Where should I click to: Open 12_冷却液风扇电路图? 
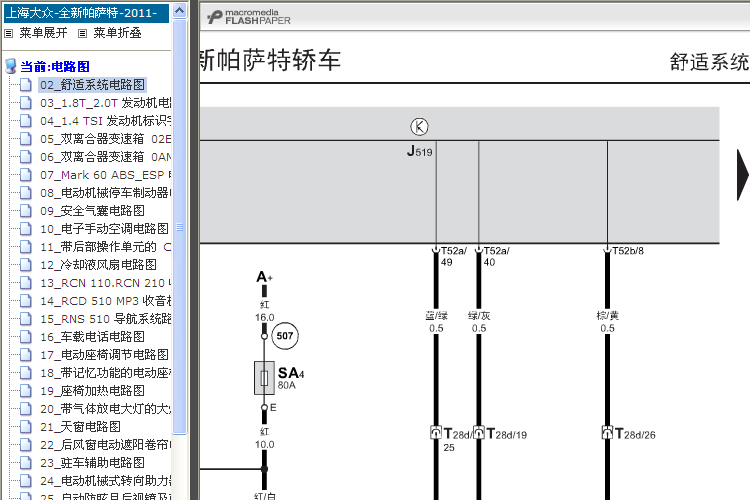tap(99, 265)
